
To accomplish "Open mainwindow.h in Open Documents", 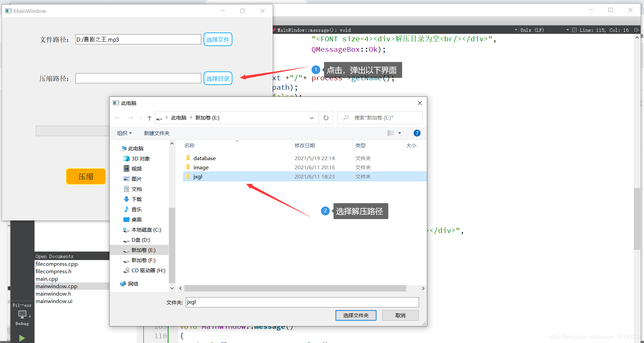I will (53, 294).
